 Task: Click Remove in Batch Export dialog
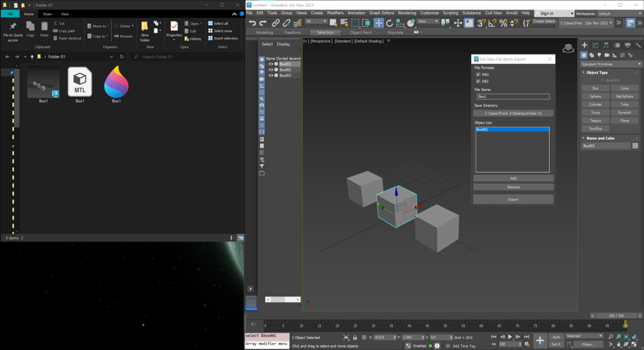tap(513, 187)
